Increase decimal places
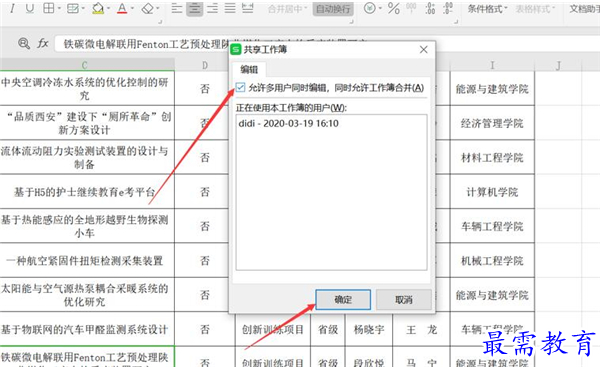The width and height of the screenshot is (604, 375). [x=430, y=8]
